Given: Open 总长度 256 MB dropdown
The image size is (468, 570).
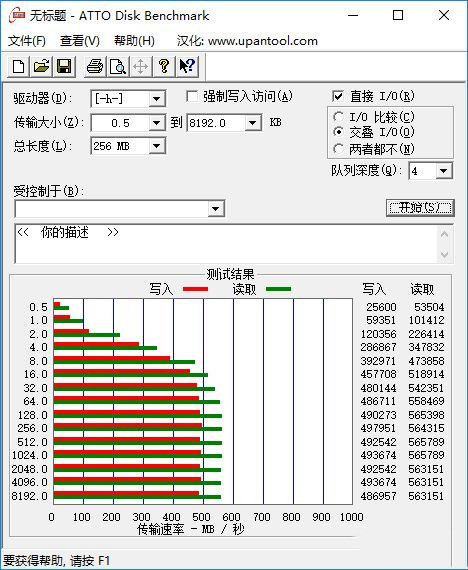Looking at the screenshot, I should pyautogui.click(x=157, y=146).
